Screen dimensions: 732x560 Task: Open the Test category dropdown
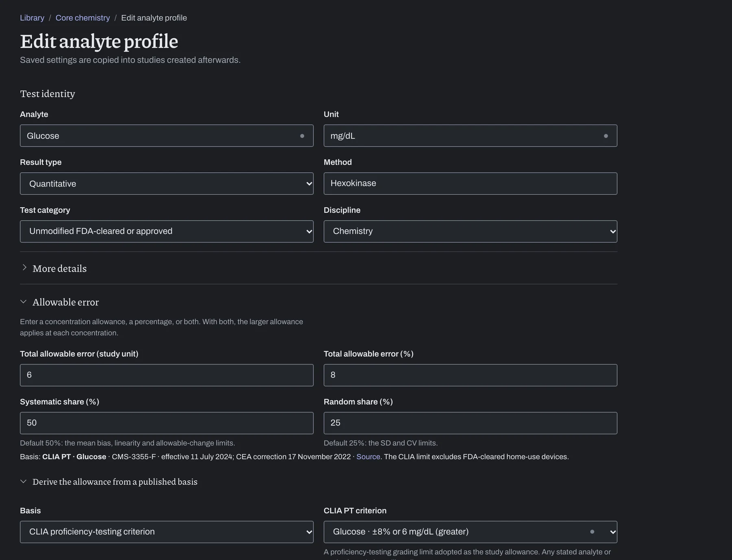[x=167, y=232]
